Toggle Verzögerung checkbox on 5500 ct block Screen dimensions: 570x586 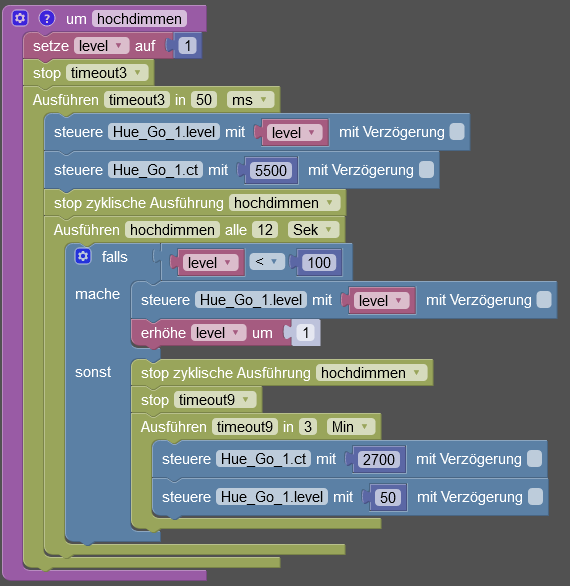(426, 170)
